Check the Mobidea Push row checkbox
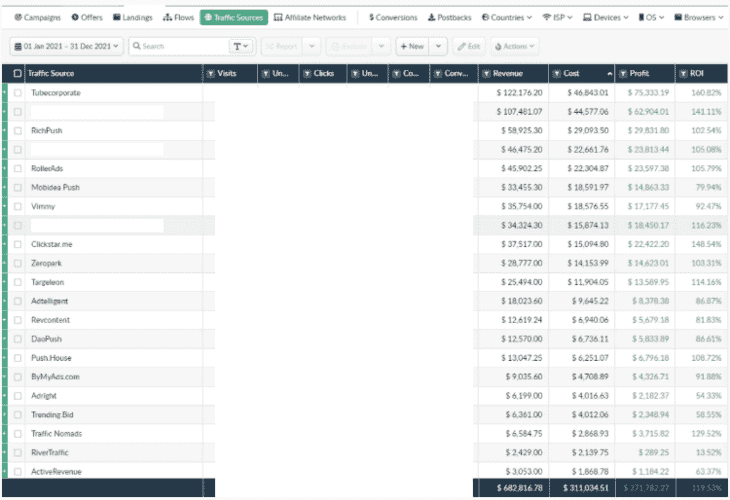The image size is (730, 500). click(x=18, y=188)
